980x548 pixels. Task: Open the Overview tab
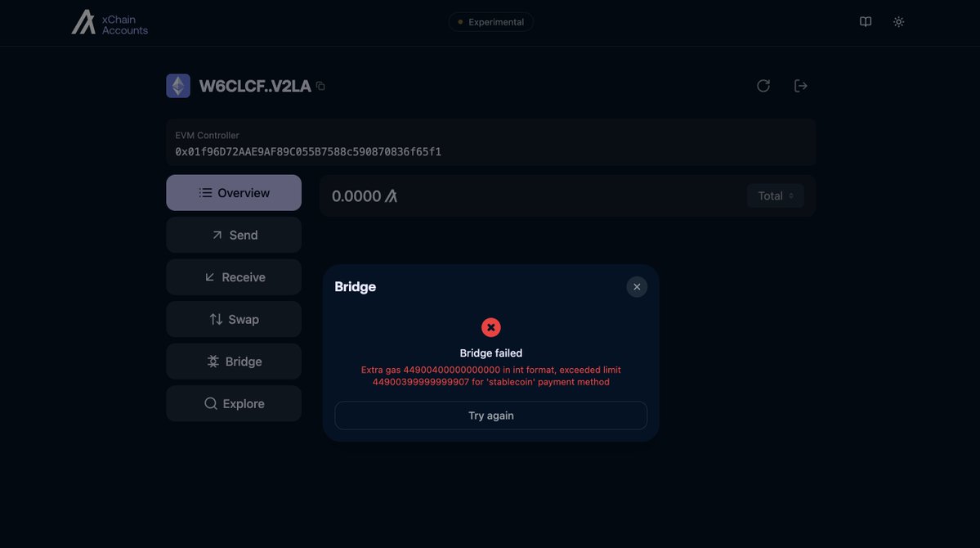coord(234,193)
